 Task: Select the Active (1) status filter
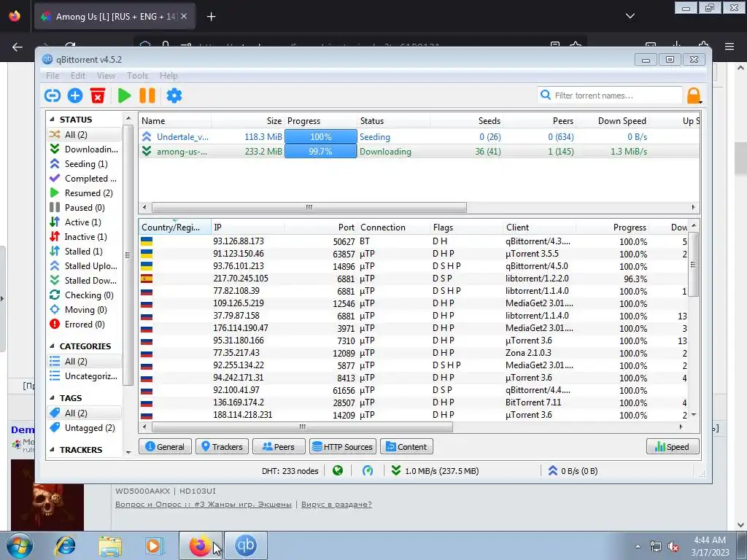click(84, 222)
